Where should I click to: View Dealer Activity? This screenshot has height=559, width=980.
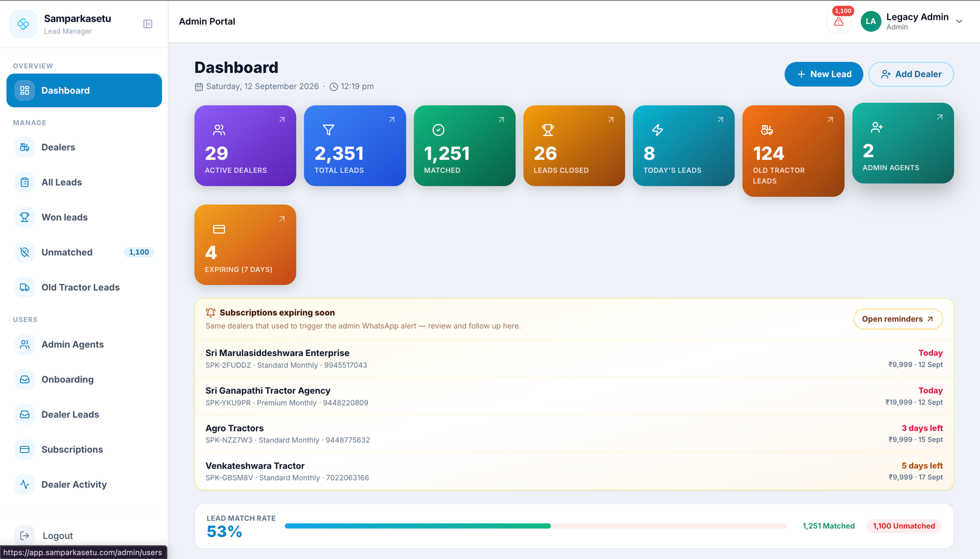tap(84, 484)
